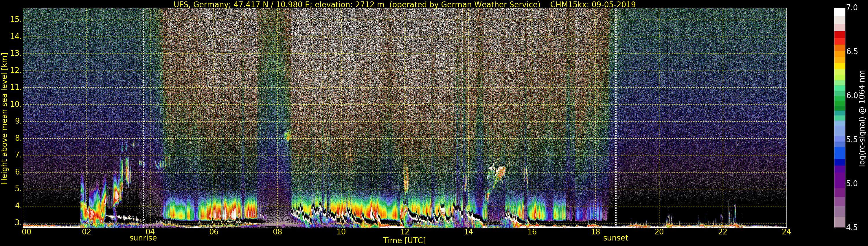Click the time axis tick '20'
The width and height of the screenshot is (868, 246).
[x=659, y=232]
